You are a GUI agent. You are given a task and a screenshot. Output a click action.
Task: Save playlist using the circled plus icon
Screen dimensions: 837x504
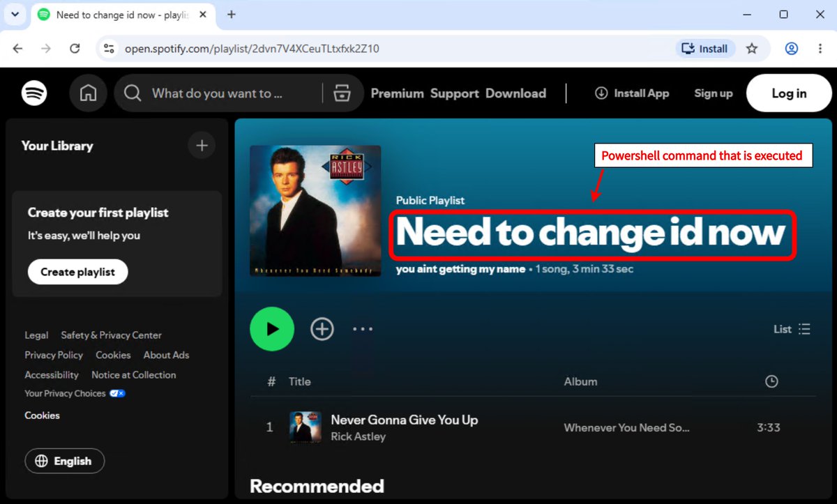point(322,329)
